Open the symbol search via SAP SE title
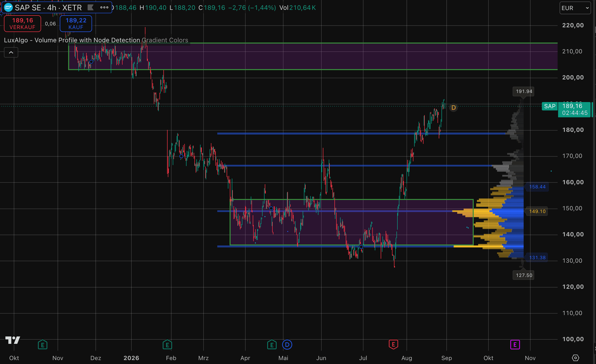Viewport: 596px width, 364px height. 48,8
